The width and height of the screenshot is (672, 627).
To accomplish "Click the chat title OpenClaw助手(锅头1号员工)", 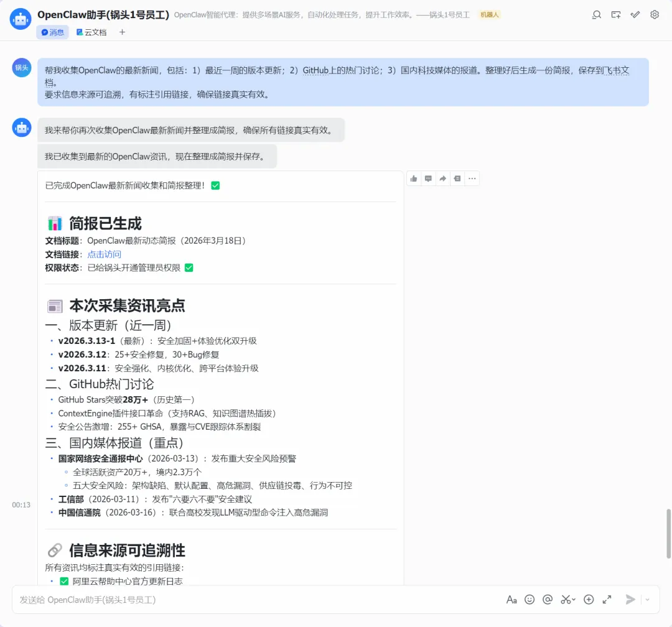I will 103,15.
